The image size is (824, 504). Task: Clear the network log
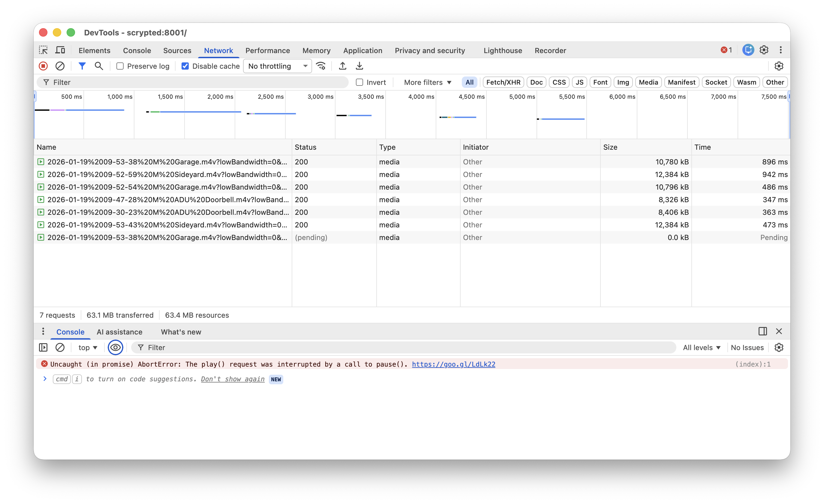60,66
